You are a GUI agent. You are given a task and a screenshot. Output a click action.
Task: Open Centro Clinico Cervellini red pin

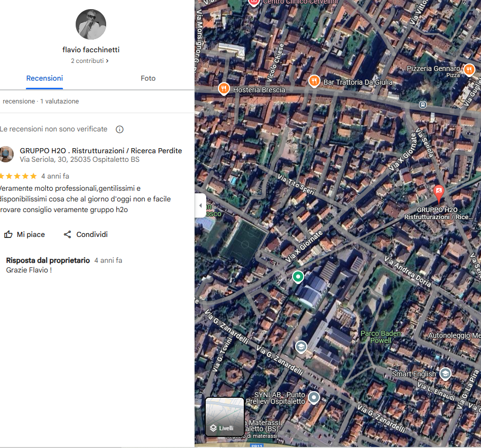253,3
